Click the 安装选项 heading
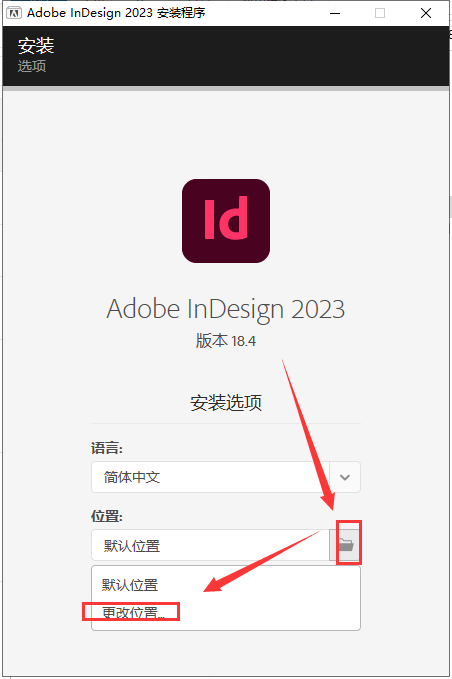This screenshot has height=679, width=452. coord(226,402)
